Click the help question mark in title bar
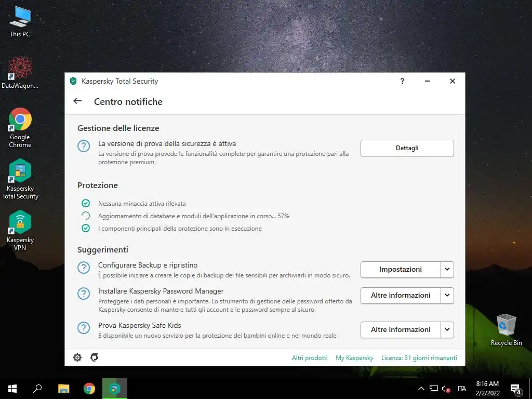Image resolution: width=532 pixels, height=399 pixels. click(402, 81)
